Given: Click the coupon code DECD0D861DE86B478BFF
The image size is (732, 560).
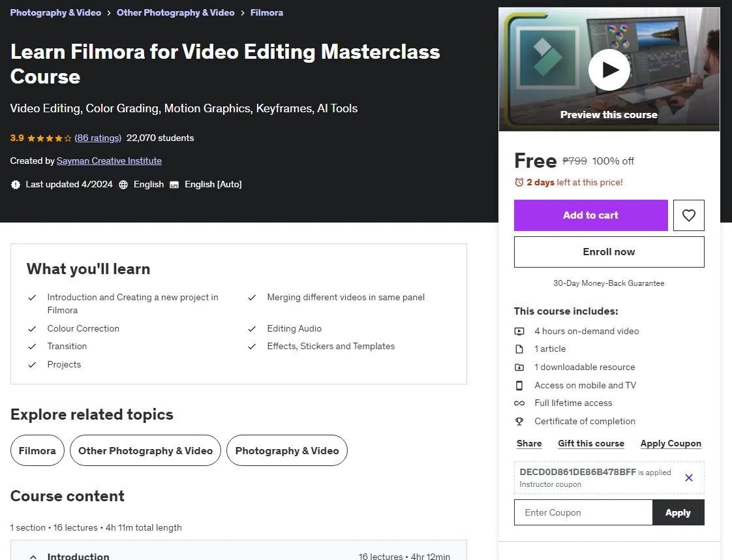Looking at the screenshot, I should point(577,472).
